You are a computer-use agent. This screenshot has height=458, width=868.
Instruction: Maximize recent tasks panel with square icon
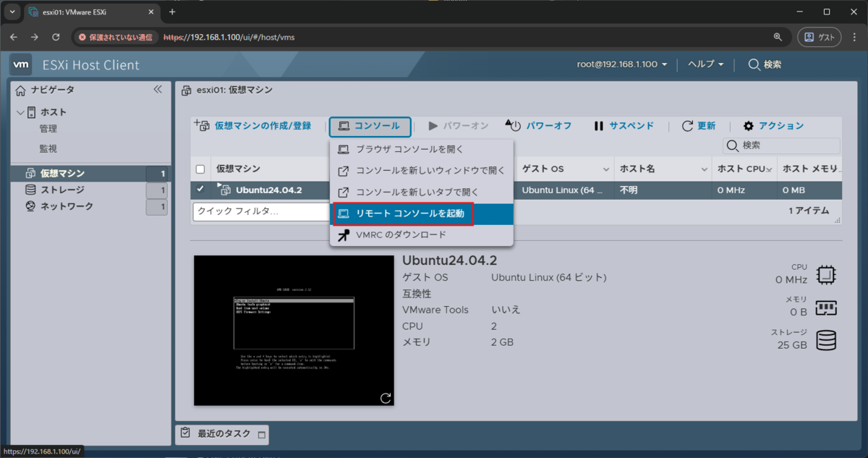[261, 435]
